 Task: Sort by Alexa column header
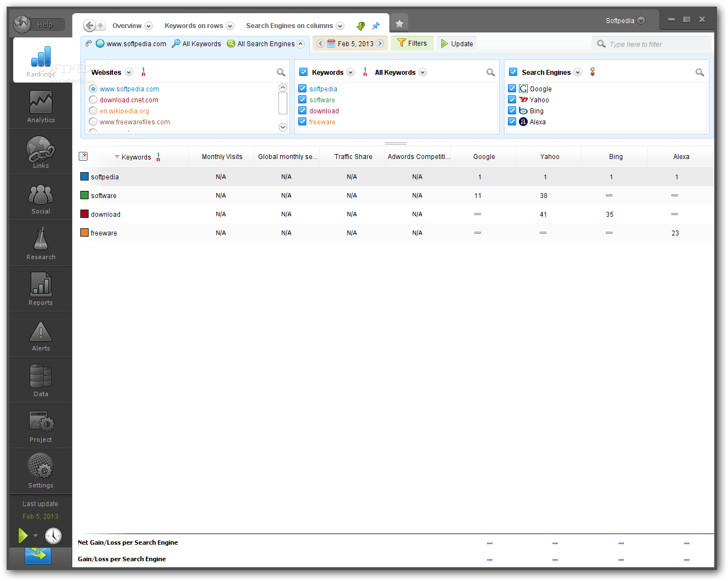[x=681, y=157]
